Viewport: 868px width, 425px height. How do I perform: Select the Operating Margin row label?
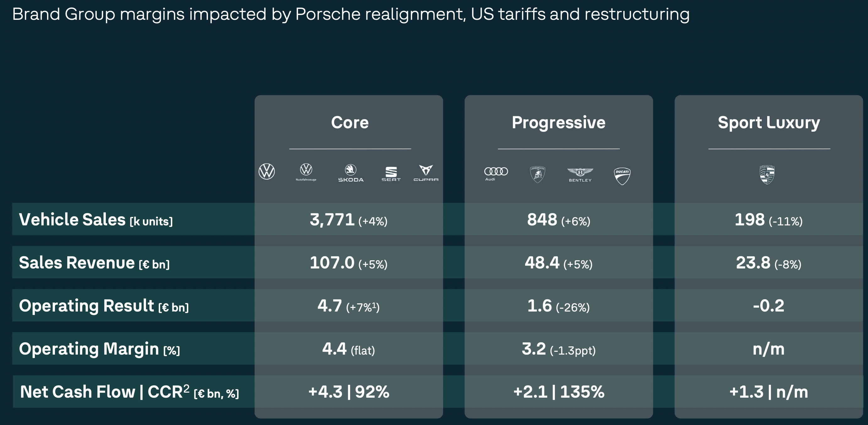click(100, 349)
